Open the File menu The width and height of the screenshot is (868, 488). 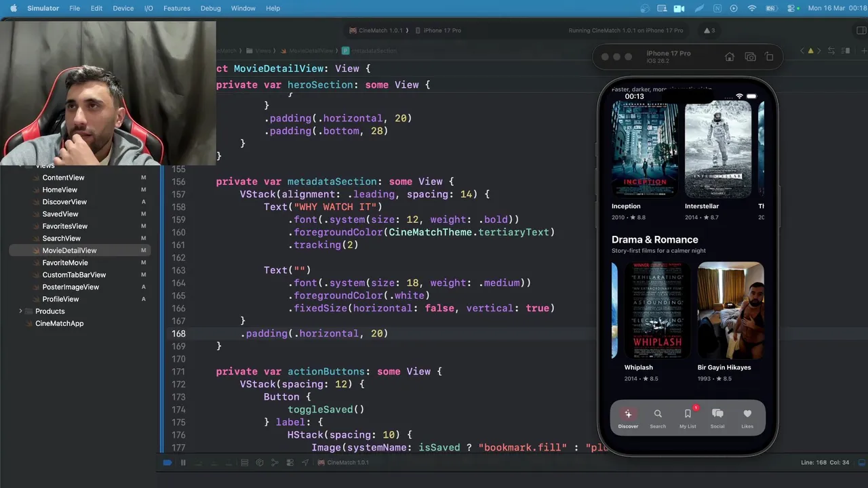[x=75, y=8]
